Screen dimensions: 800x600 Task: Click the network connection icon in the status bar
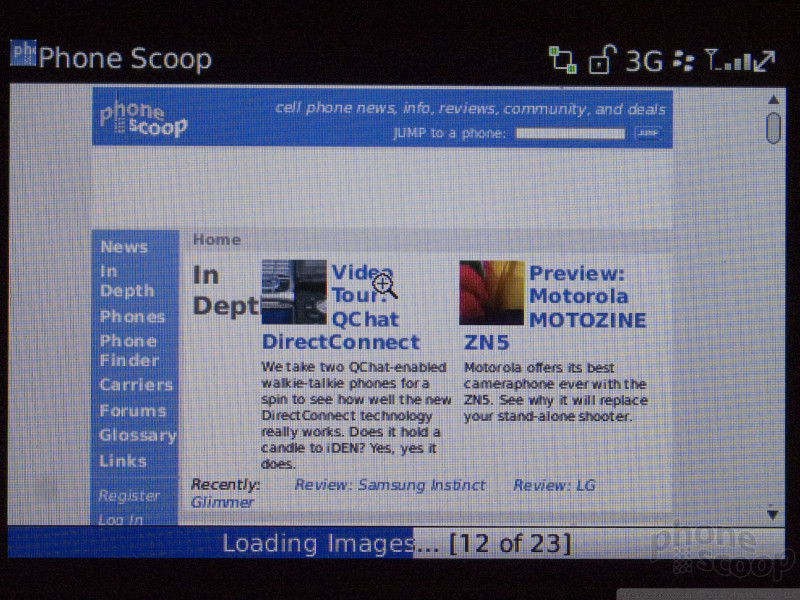pos(563,59)
